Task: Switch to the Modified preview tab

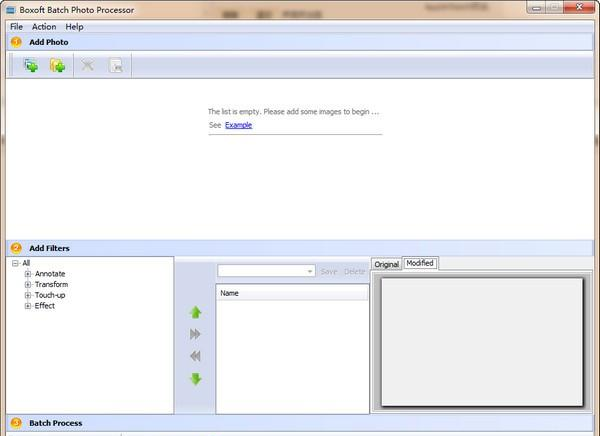Action: click(x=420, y=263)
